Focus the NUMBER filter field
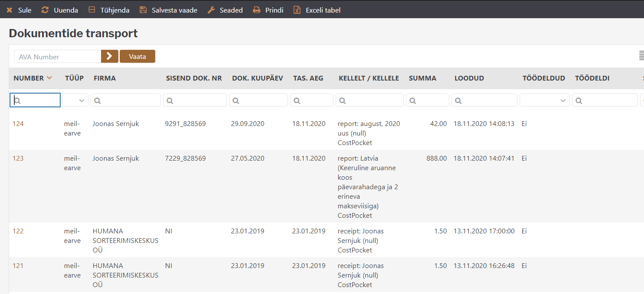The image size is (644, 294). 35,100
